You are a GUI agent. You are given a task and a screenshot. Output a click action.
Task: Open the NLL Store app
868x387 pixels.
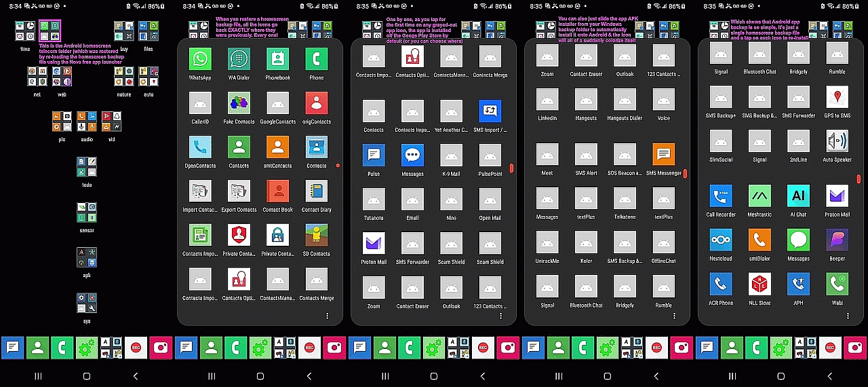click(x=759, y=284)
